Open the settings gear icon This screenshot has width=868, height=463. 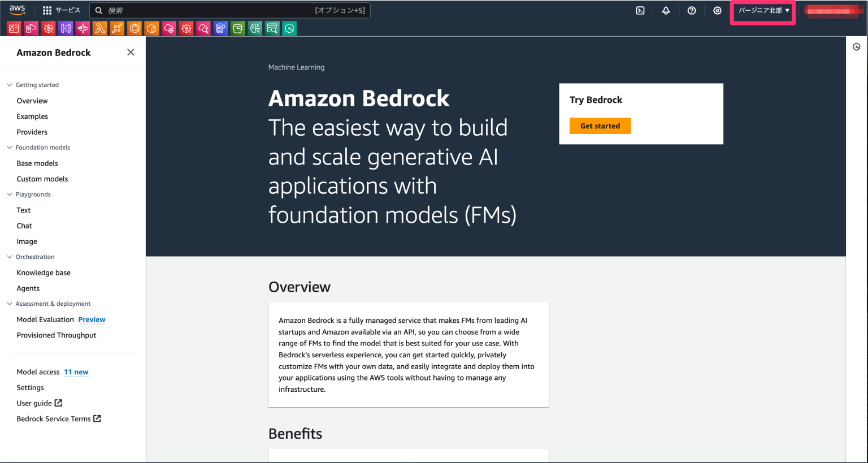pyautogui.click(x=717, y=10)
